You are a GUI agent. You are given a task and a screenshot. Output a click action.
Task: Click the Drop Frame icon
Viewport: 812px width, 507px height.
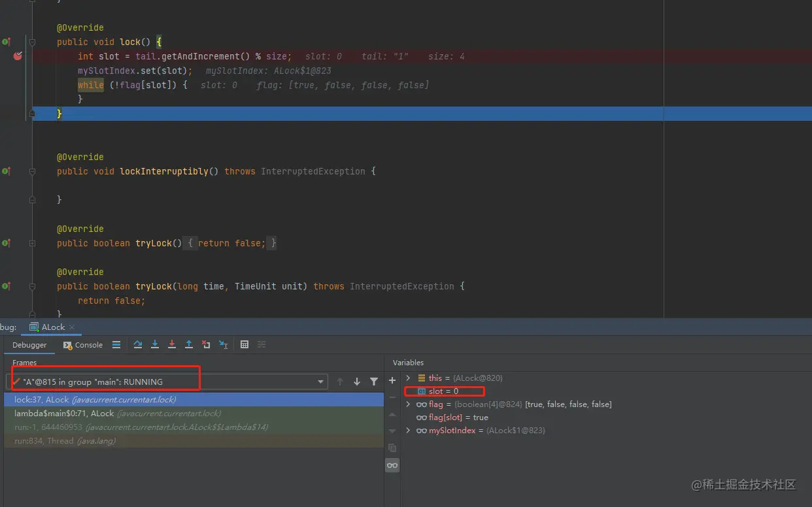point(206,344)
